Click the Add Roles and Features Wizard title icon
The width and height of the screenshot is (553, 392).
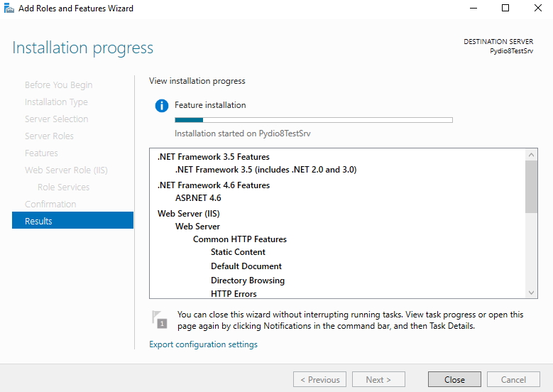[9, 8]
